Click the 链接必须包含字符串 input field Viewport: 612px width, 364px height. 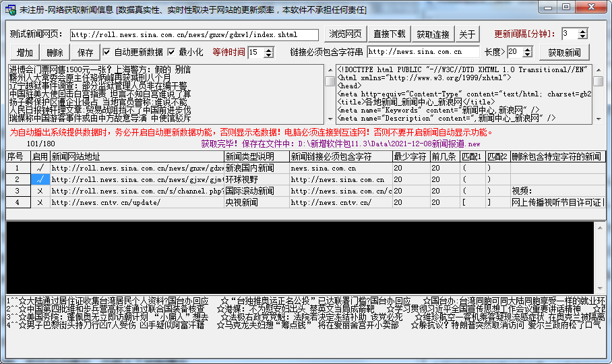click(423, 51)
